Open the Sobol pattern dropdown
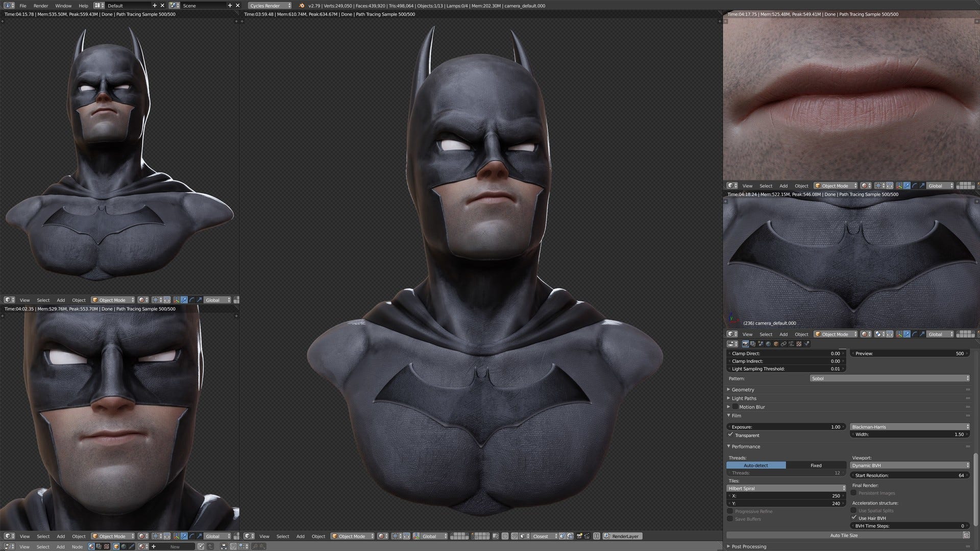 (x=888, y=378)
